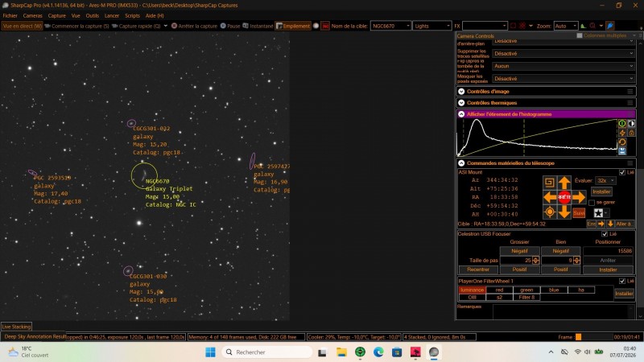Viewport: 644px width, 362px height.
Task: Toggle the Colonnes multiples checkbox
Action: [580, 35]
